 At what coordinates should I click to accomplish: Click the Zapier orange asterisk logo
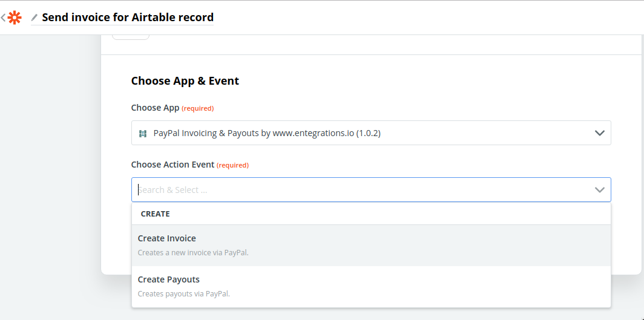click(x=15, y=18)
